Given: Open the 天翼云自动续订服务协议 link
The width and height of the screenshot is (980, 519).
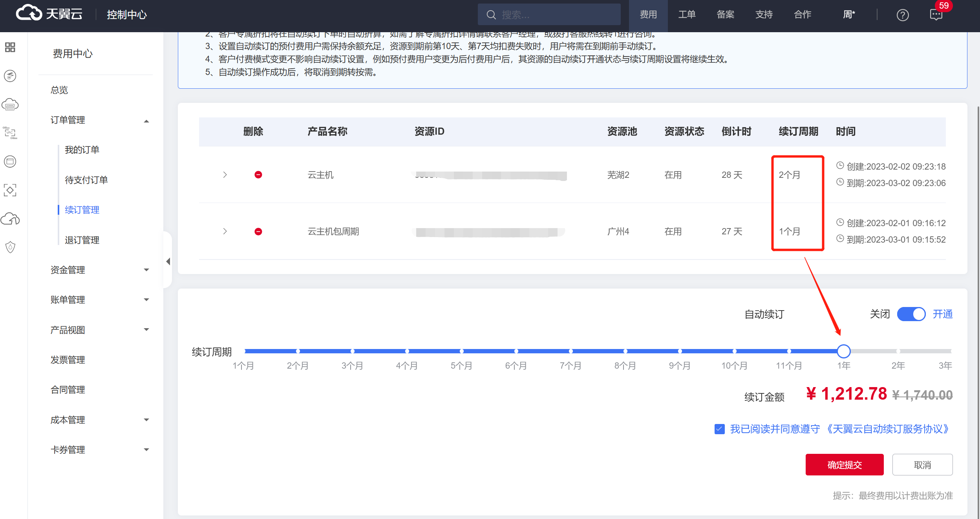Looking at the screenshot, I should pos(887,429).
